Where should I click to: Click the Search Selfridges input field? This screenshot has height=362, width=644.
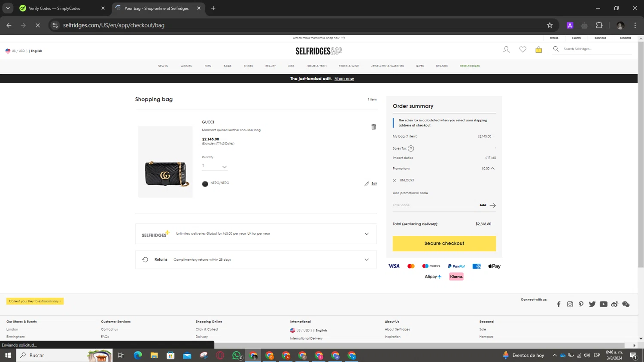click(x=597, y=49)
